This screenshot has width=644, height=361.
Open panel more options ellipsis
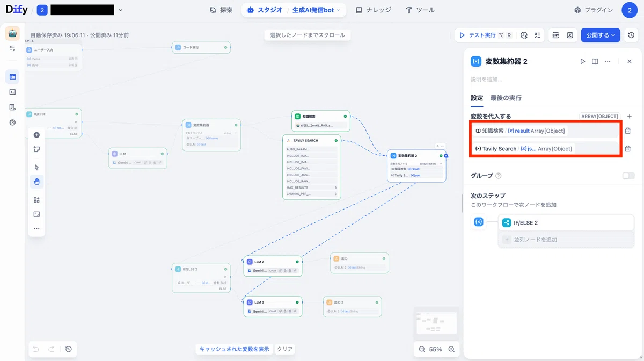coord(608,61)
